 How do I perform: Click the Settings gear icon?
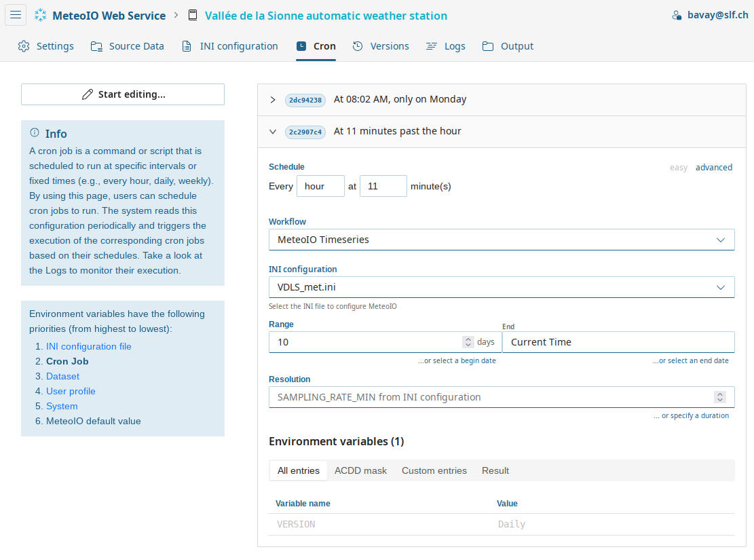tap(24, 46)
